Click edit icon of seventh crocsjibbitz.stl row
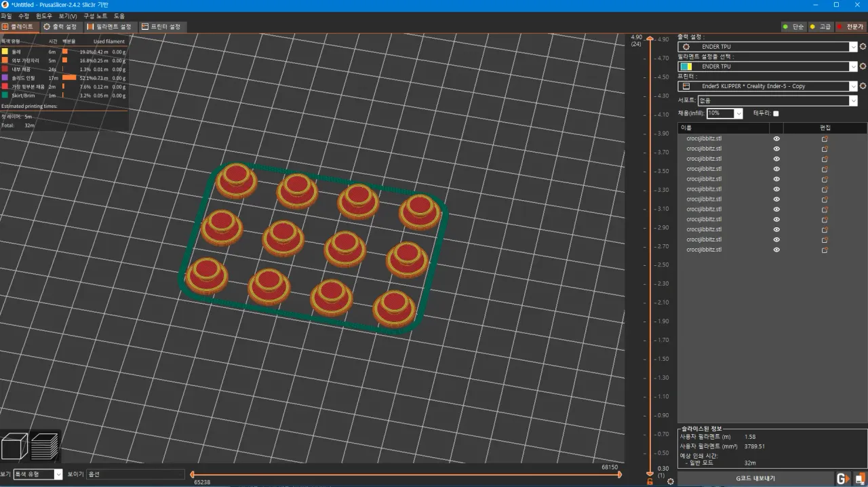 pyautogui.click(x=825, y=199)
